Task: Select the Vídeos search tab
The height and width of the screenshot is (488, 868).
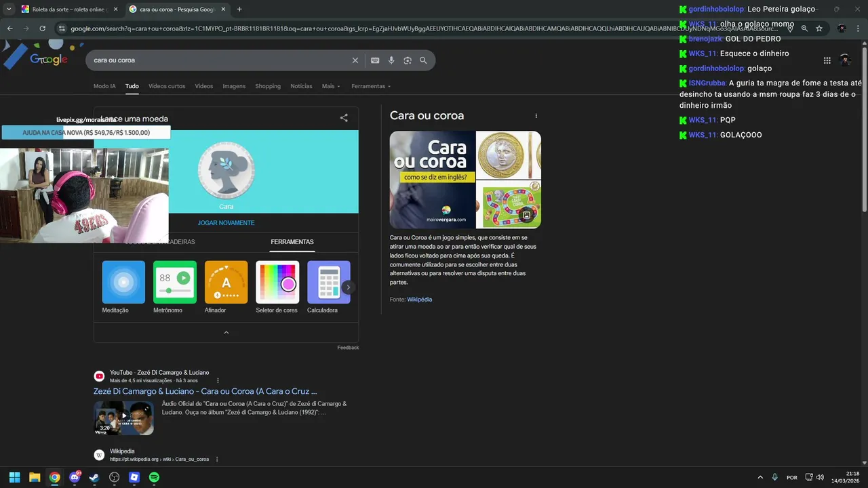Action: click(x=203, y=86)
